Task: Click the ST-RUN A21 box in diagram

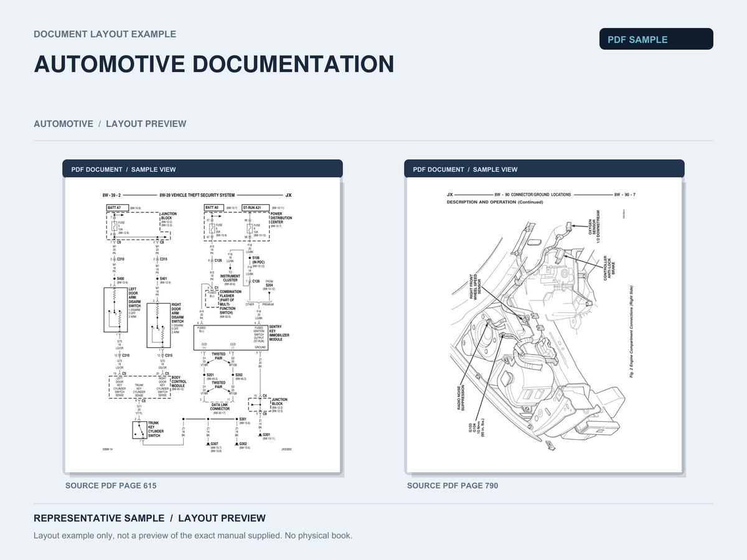Action: coord(255,207)
